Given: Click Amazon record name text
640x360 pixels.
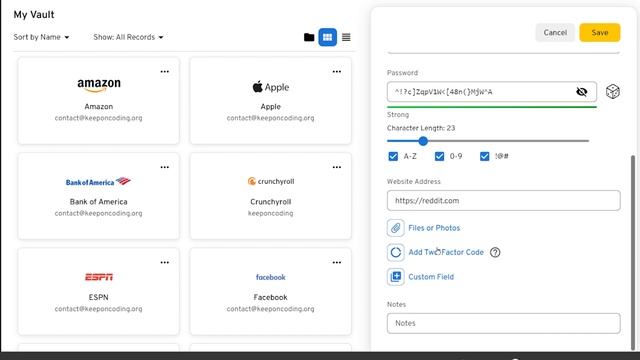Looking at the screenshot, I should point(99,107).
